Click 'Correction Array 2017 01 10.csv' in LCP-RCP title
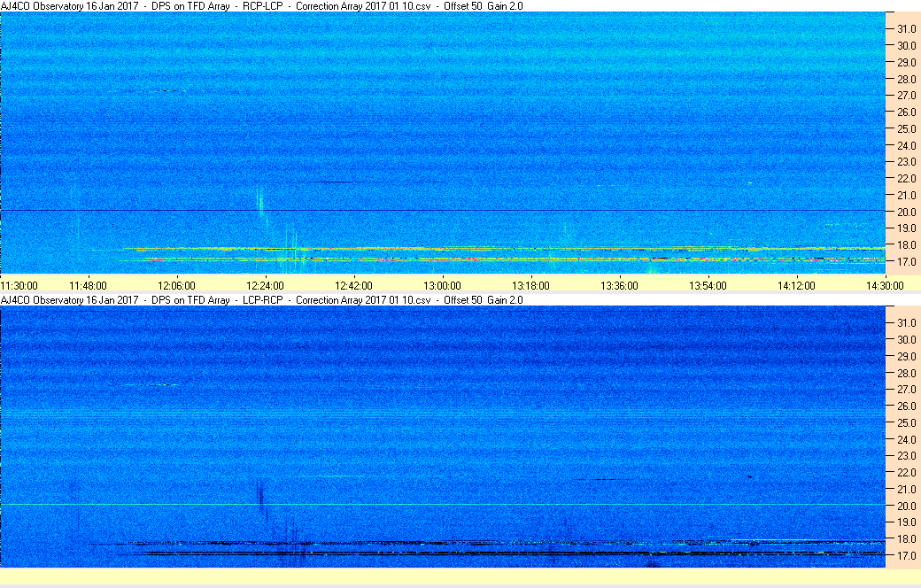Screen dimensions: 921x588 (363, 300)
